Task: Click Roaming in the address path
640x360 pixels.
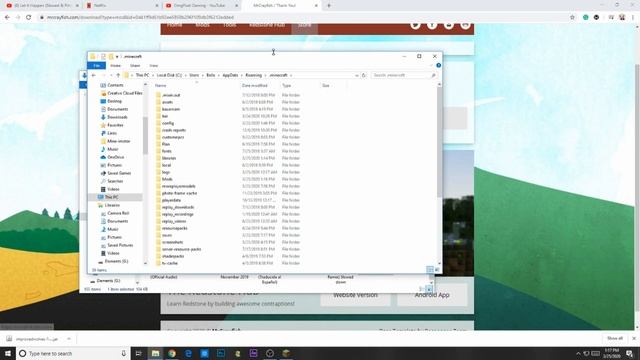Action: click(253, 75)
